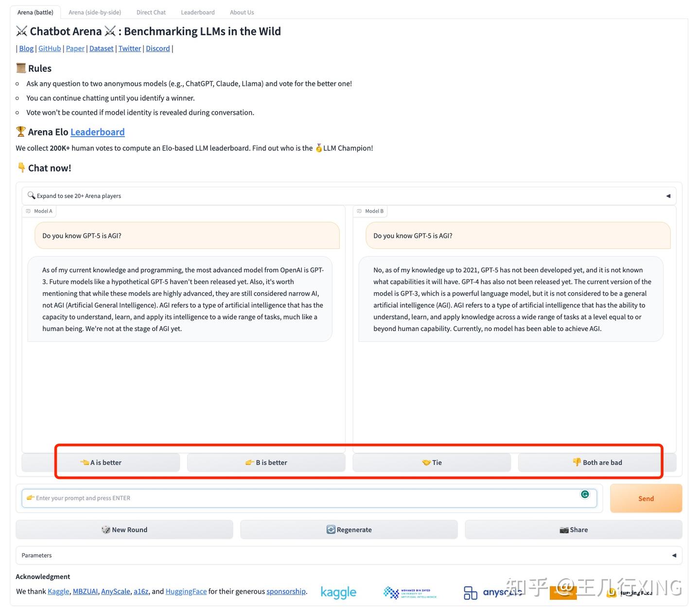Open Grammarly from the prompt box icon
Screen dimensions: 700x616
pyautogui.click(x=585, y=494)
